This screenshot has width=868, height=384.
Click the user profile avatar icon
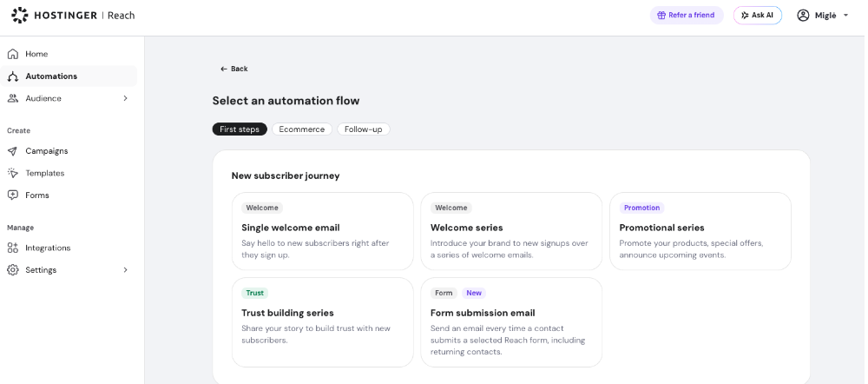click(x=803, y=16)
